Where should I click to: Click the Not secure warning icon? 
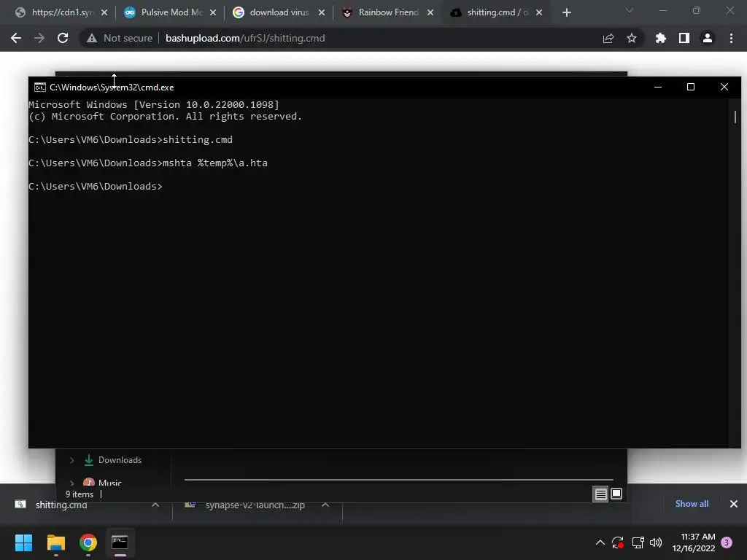tap(92, 38)
